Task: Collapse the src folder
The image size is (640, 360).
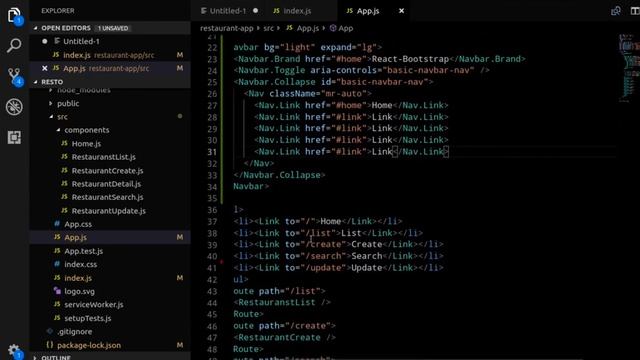Action: click(x=62, y=117)
